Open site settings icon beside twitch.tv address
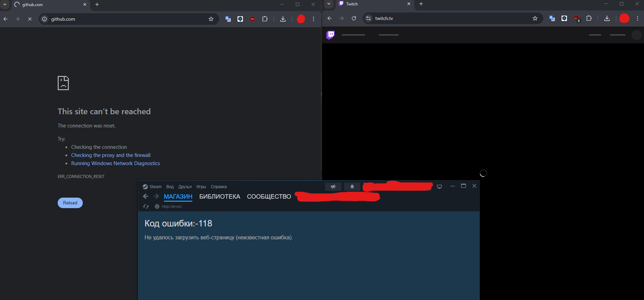 [x=368, y=18]
